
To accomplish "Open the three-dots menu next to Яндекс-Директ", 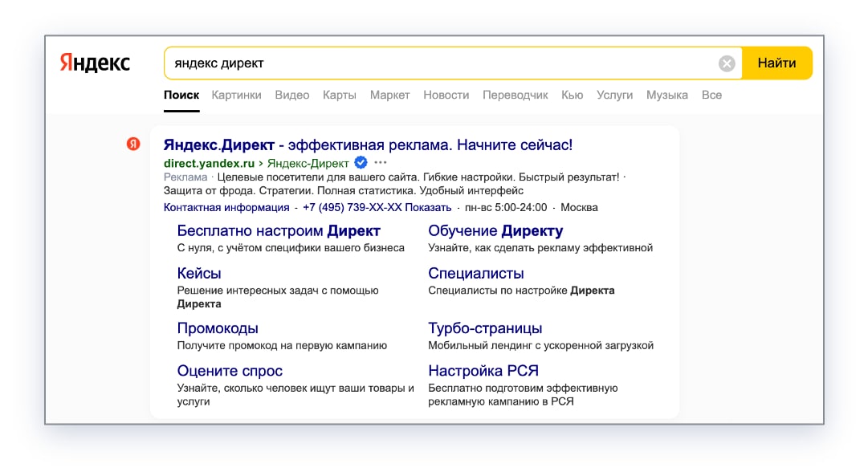I will point(381,162).
